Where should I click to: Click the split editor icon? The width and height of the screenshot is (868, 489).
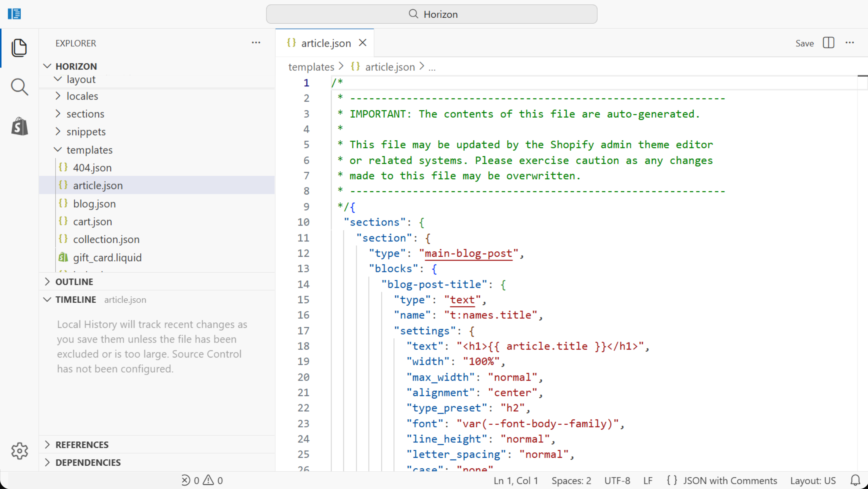pyautogui.click(x=829, y=43)
